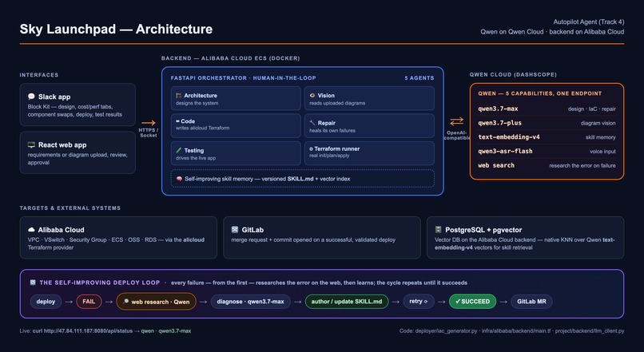Click the qwen3.7-plus model row
This screenshot has height=352, width=644.
[x=547, y=123]
